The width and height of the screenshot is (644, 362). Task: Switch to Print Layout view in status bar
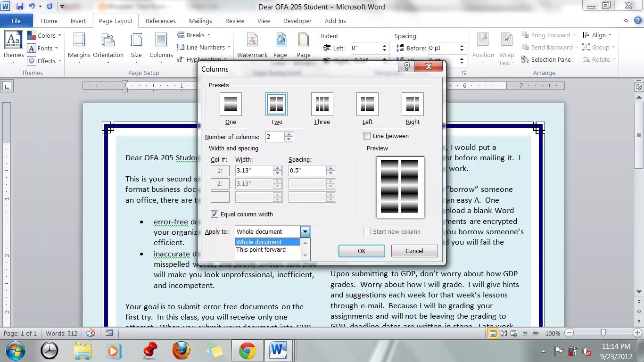[493, 333]
